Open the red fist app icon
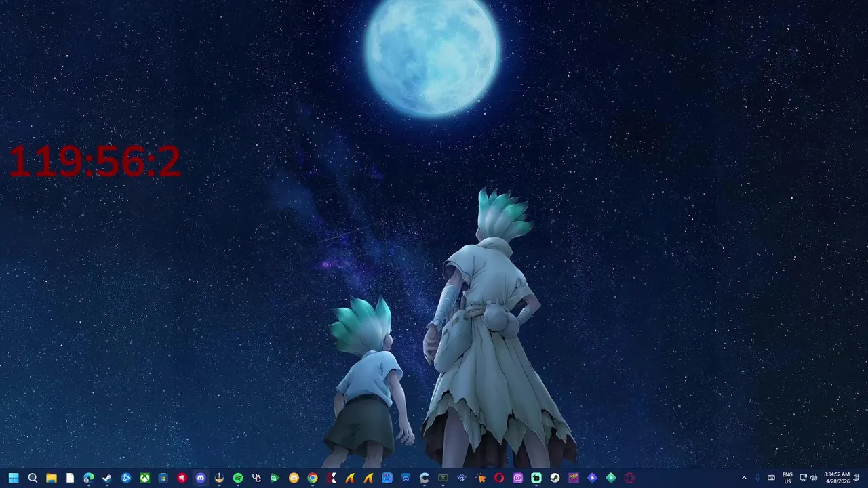The height and width of the screenshot is (488, 868). click(182, 478)
